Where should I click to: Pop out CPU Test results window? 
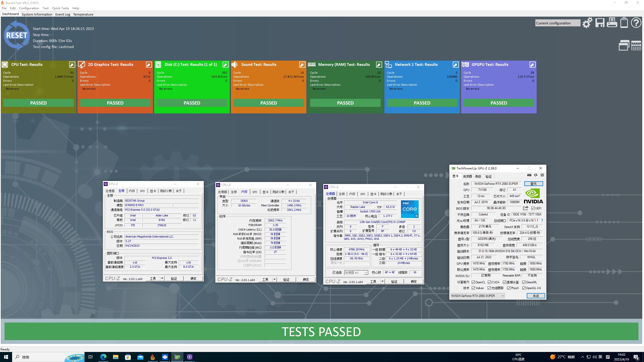(x=72, y=65)
